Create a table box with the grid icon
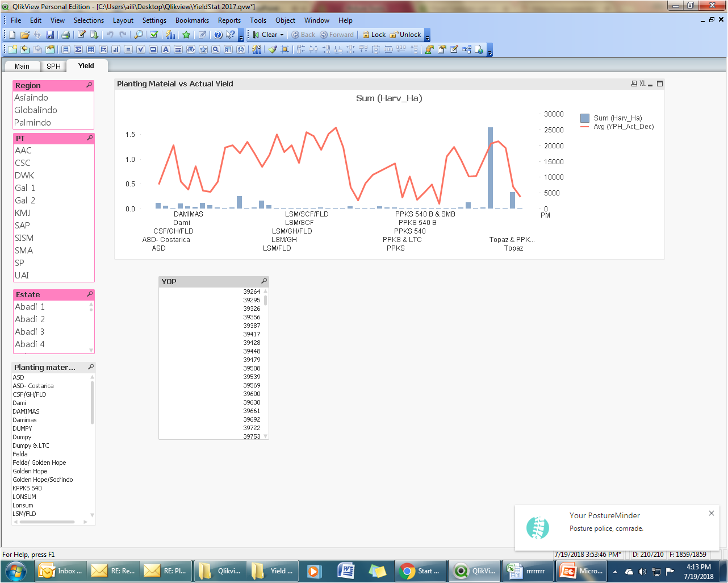 (91, 49)
